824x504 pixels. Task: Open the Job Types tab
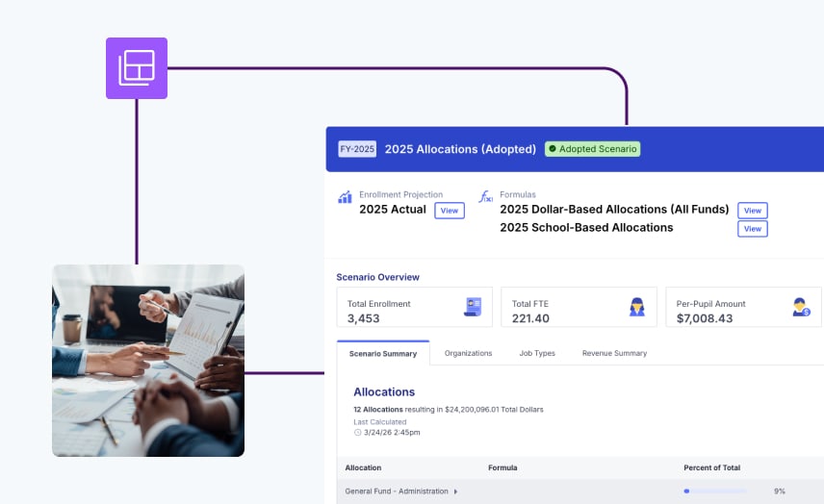coord(537,353)
